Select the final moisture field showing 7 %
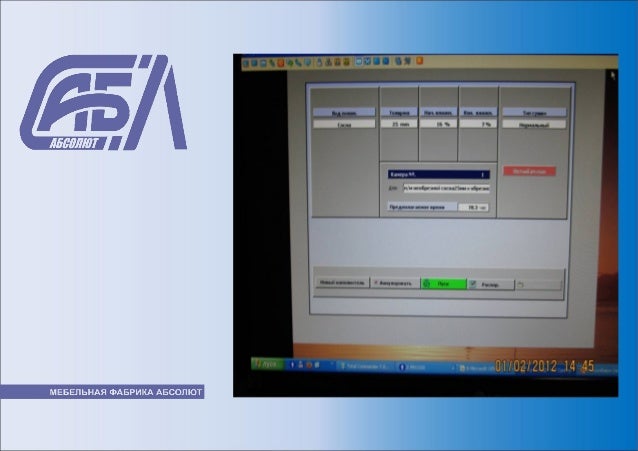This screenshot has width=638, height=451. pos(478,124)
